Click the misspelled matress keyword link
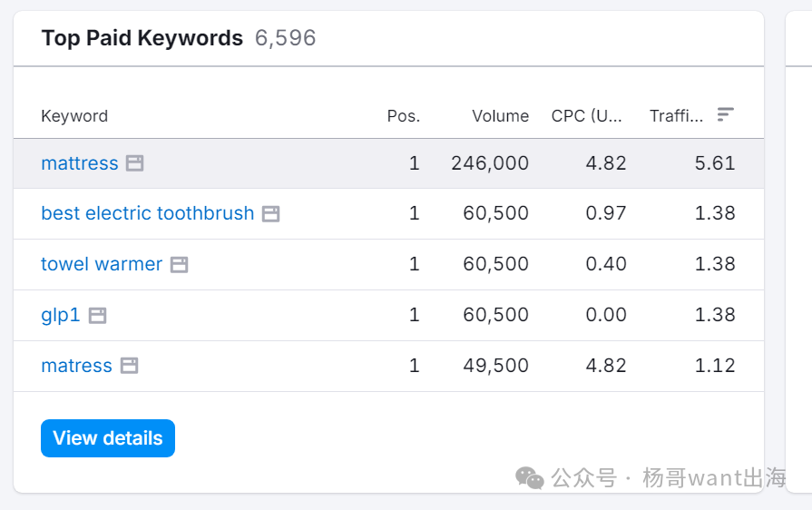This screenshot has height=510, width=812. click(x=76, y=366)
